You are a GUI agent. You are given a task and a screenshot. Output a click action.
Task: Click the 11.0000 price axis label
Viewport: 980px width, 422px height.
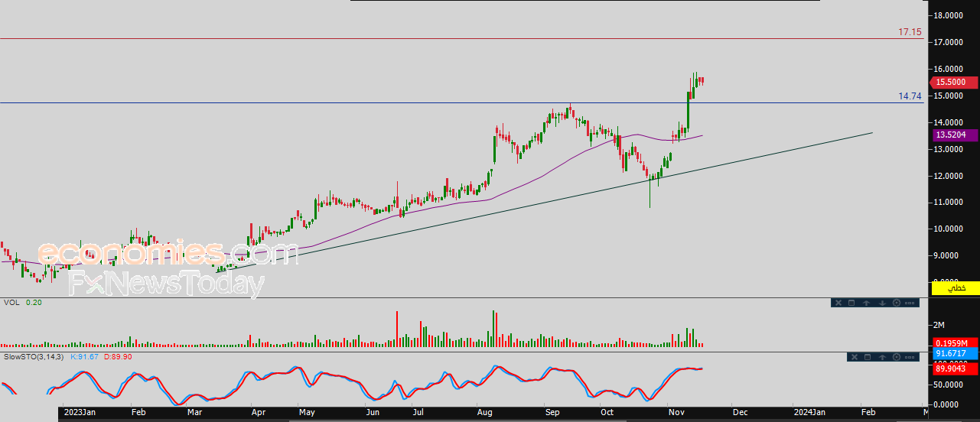949,202
